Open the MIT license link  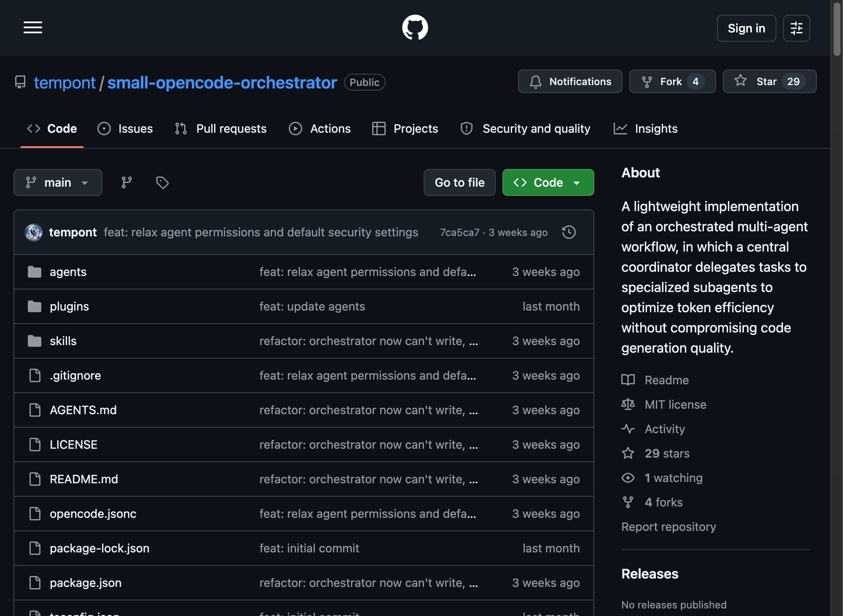pyautogui.click(x=675, y=404)
